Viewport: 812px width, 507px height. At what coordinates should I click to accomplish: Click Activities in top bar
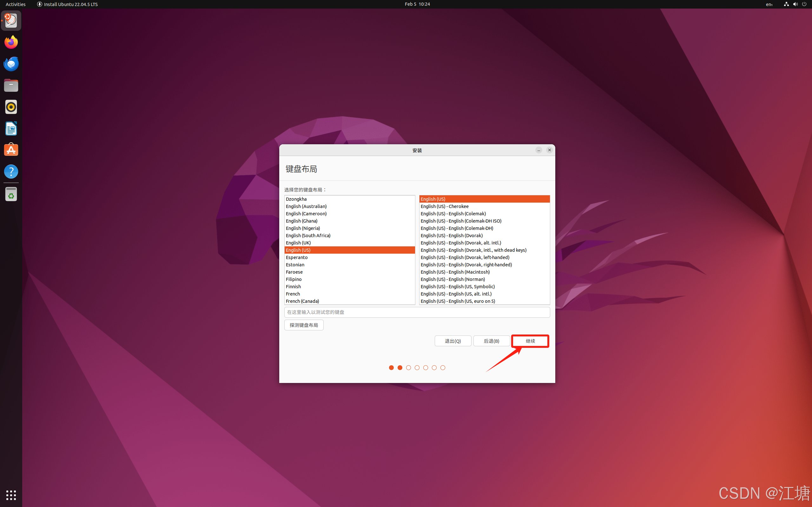point(16,4)
